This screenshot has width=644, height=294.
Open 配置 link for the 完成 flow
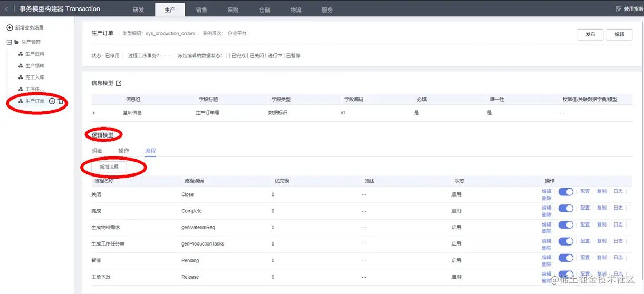point(585,209)
